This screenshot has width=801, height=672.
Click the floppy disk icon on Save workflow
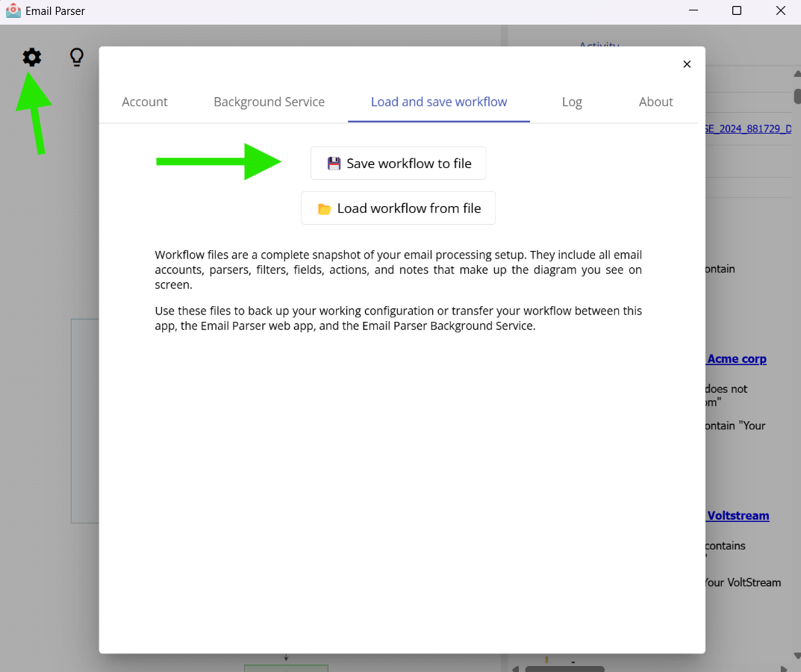pos(334,163)
